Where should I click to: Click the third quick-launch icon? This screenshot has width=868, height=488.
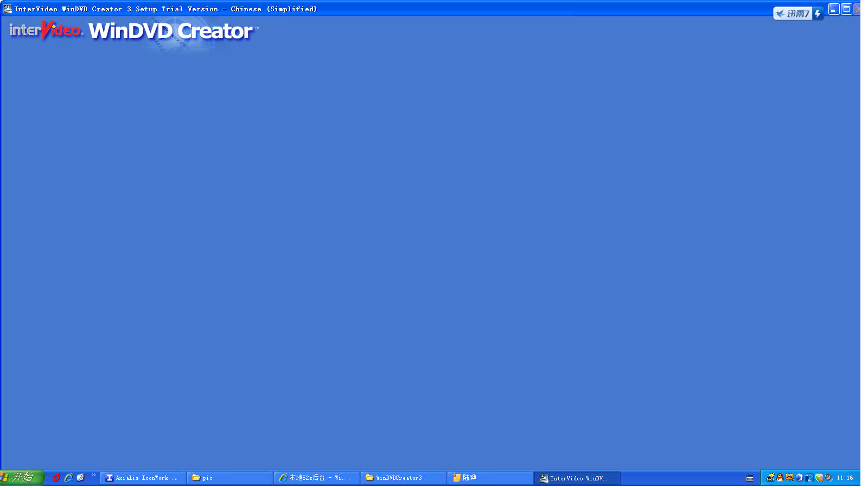click(81, 478)
